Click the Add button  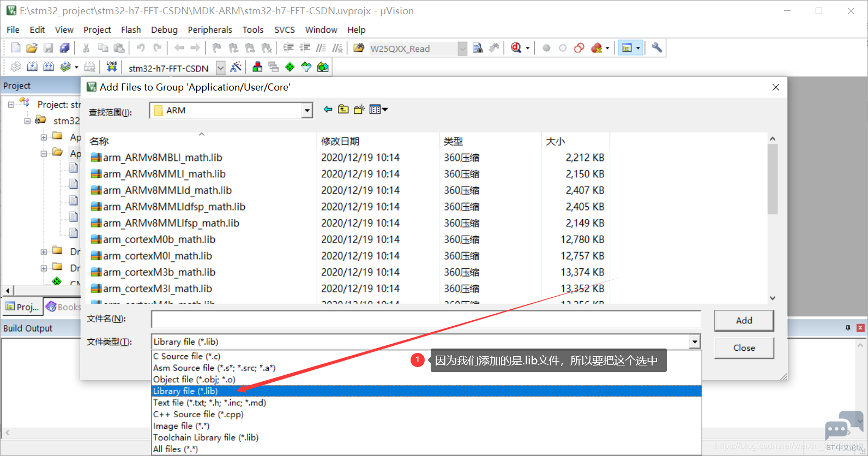744,320
